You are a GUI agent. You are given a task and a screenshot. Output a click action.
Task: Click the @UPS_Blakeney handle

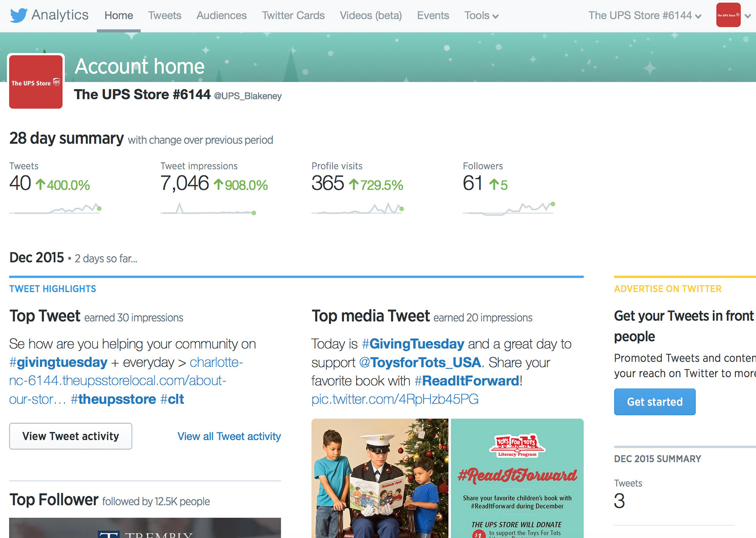point(248,96)
